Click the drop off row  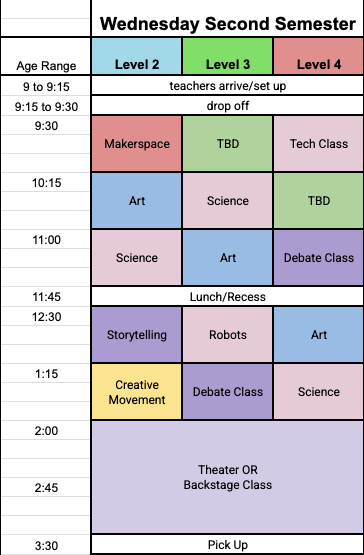point(227,105)
